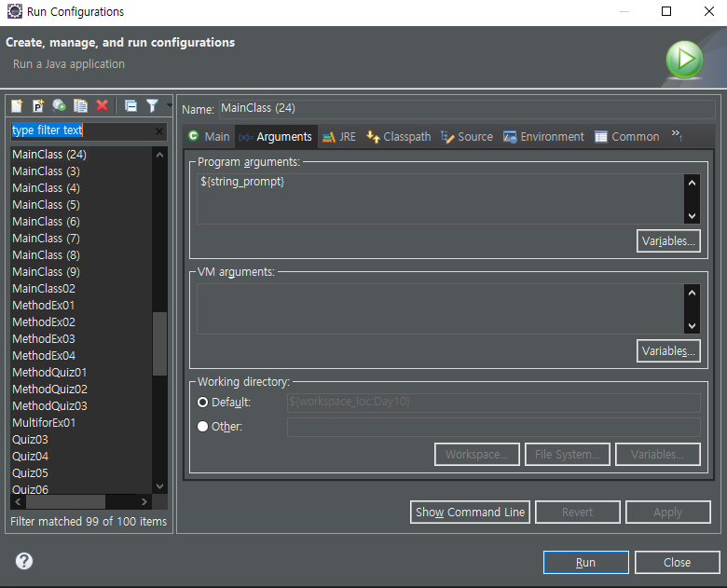Create a new launch configuration
727x588 pixels.
click(x=17, y=106)
